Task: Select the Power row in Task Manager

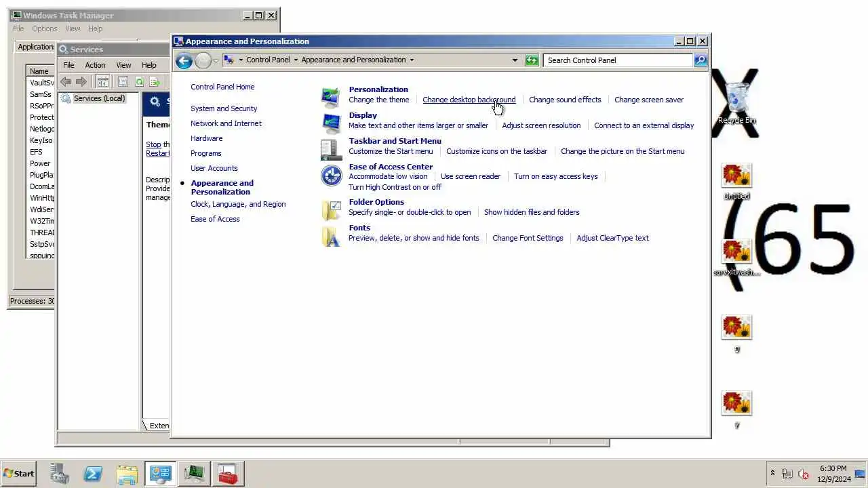Action: coord(40,163)
